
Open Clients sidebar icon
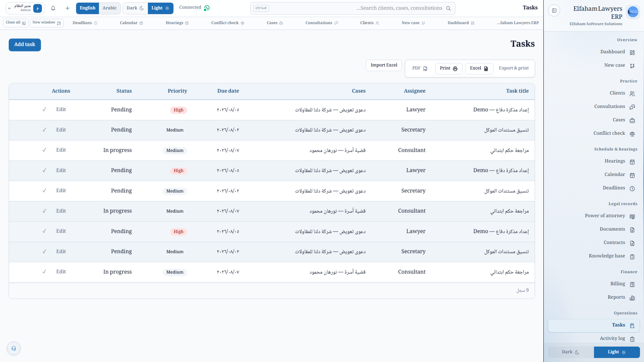click(x=632, y=94)
